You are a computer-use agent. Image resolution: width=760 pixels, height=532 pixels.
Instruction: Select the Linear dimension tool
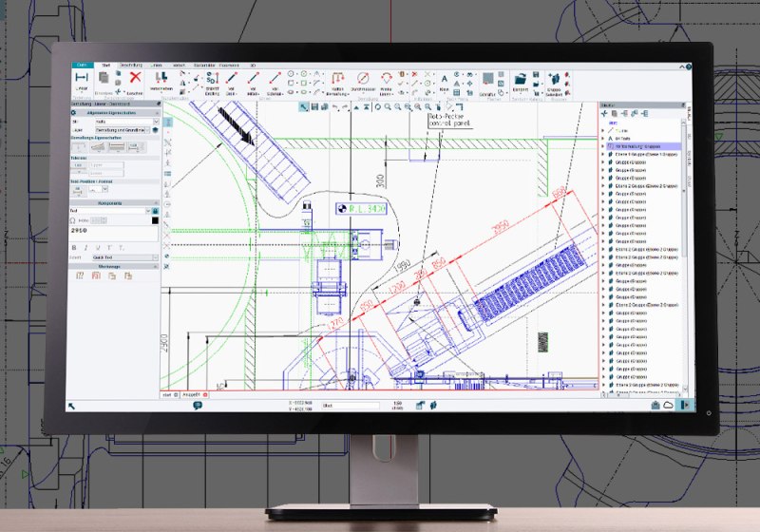tap(81, 80)
